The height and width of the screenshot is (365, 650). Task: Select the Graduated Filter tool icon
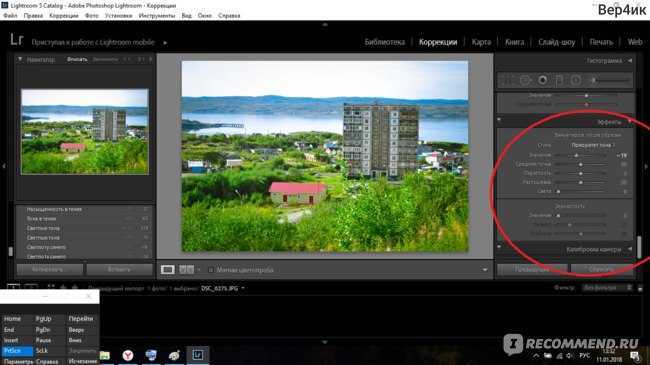(x=559, y=80)
